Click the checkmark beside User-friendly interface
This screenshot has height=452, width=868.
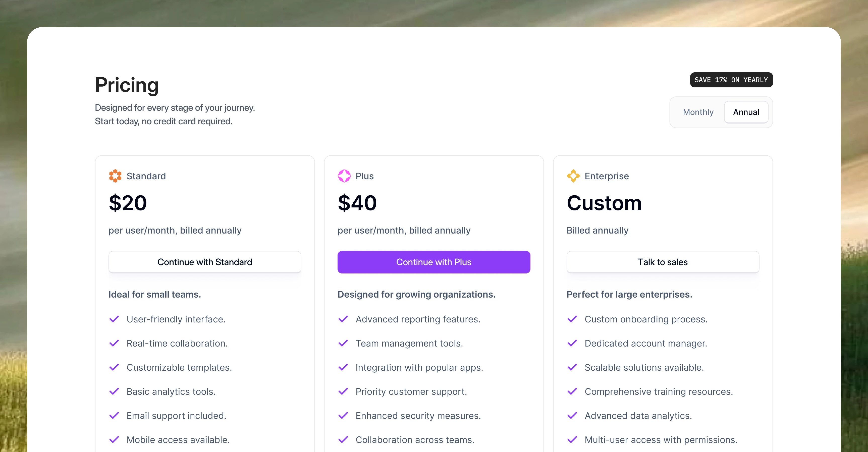point(114,319)
